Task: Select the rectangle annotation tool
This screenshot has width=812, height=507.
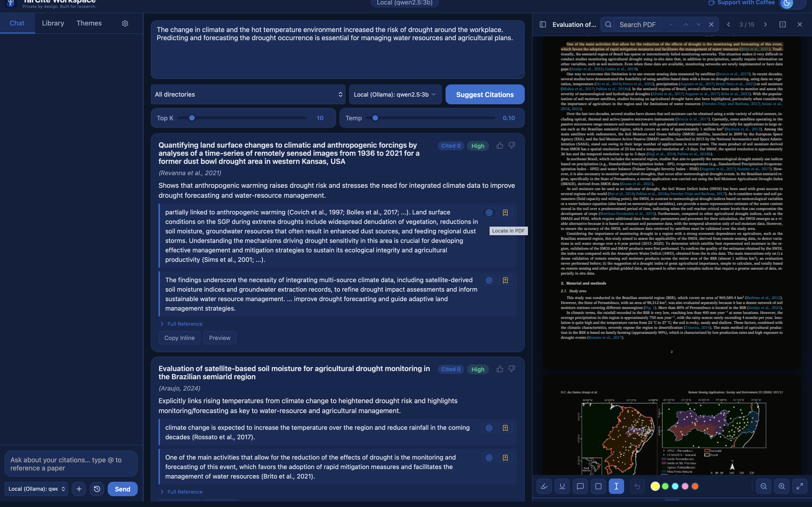Action: tap(598, 486)
